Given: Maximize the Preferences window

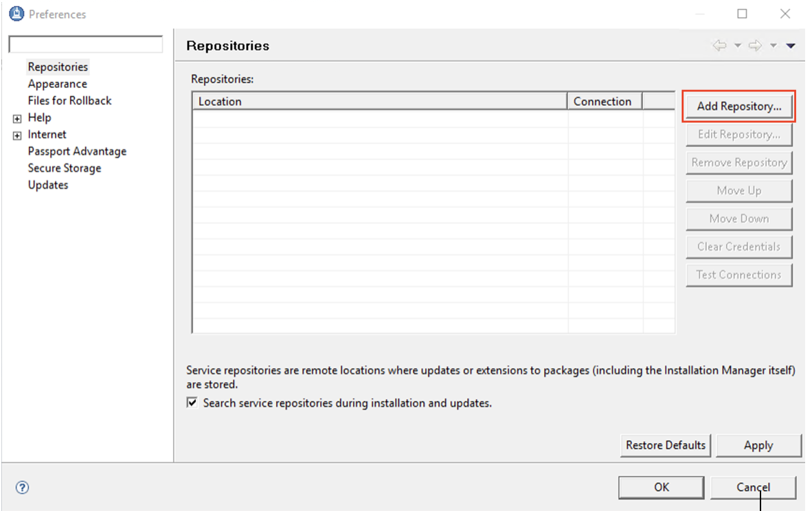Looking at the screenshot, I should [742, 14].
